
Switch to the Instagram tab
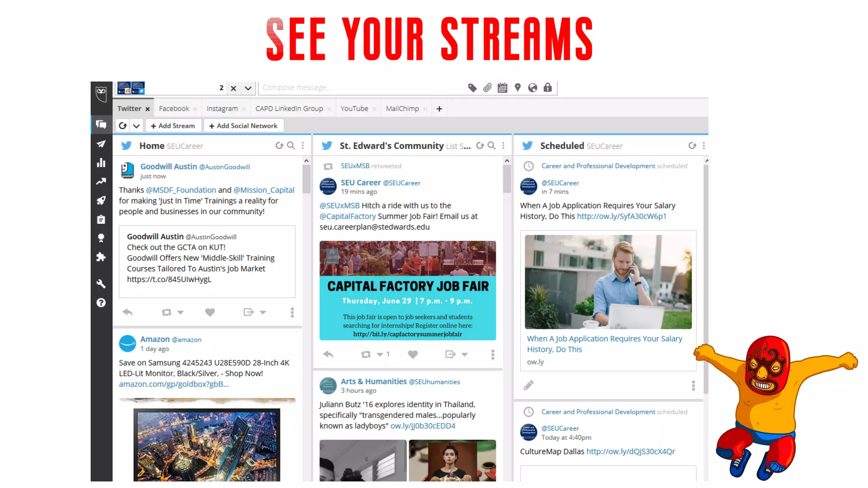pyautogui.click(x=222, y=108)
